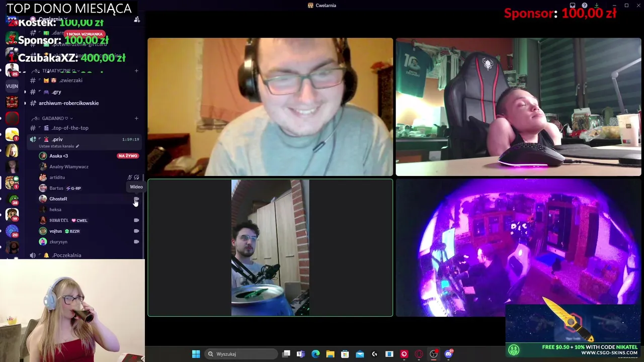Click the '1 NOWA WZMIANKA' badge

tap(84, 34)
